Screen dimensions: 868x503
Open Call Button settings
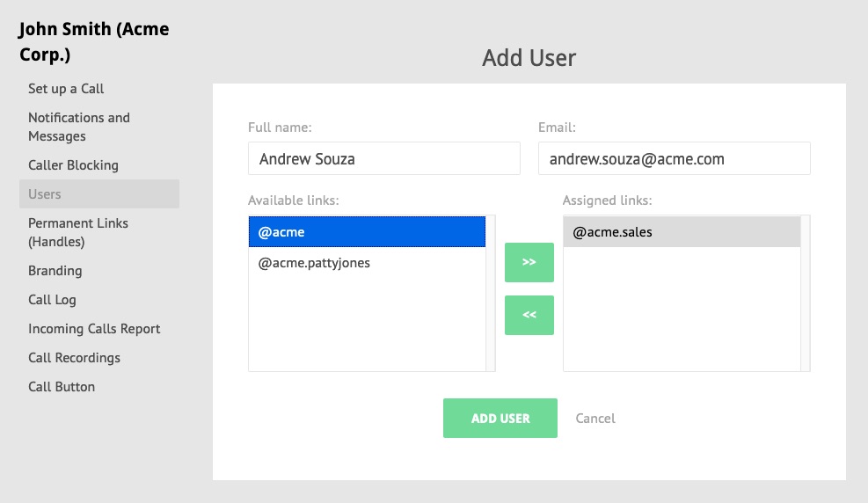(62, 387)
